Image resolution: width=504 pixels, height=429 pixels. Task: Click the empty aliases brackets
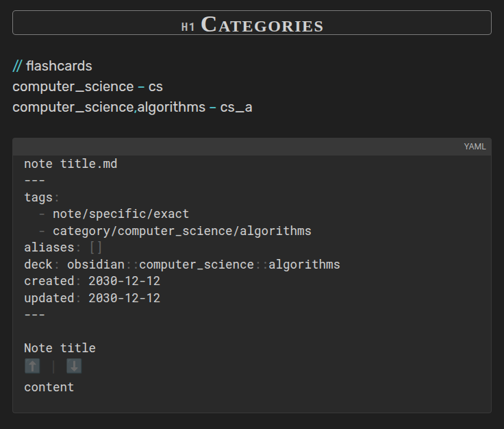tap(95, 247)
